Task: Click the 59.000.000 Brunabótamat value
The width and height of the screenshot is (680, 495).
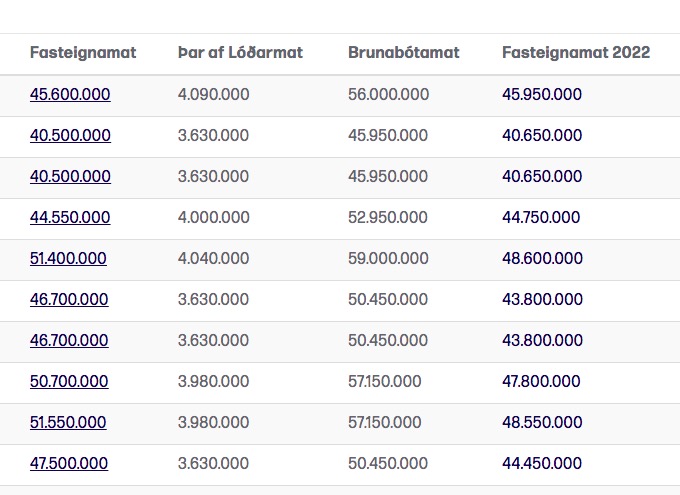Action: (x=389, y=258)
